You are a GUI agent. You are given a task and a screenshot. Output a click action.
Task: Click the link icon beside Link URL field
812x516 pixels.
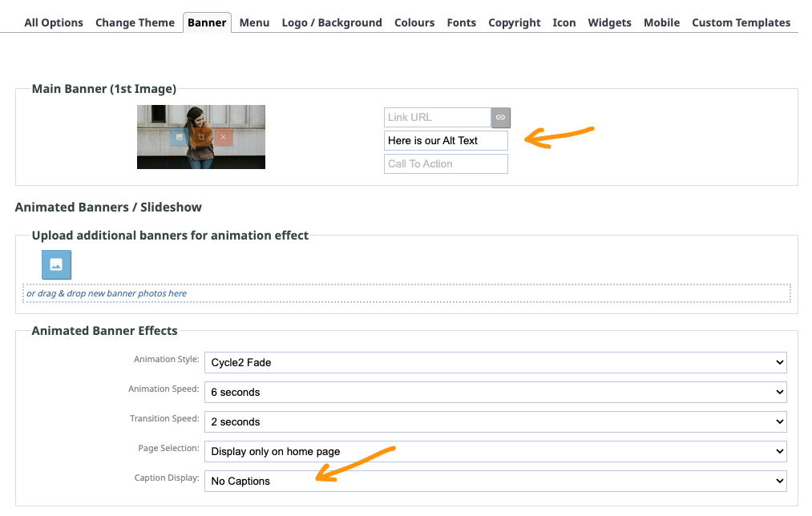coord(500,118)
